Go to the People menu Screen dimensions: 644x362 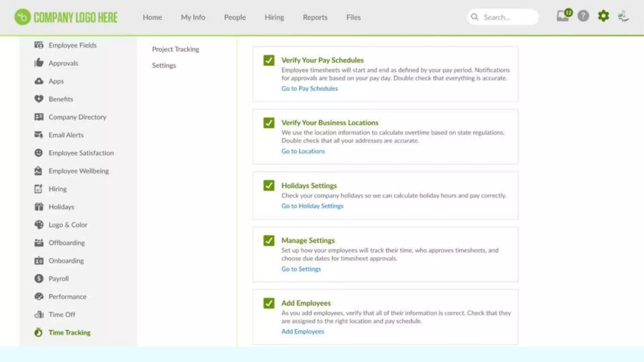coord(235,17)
